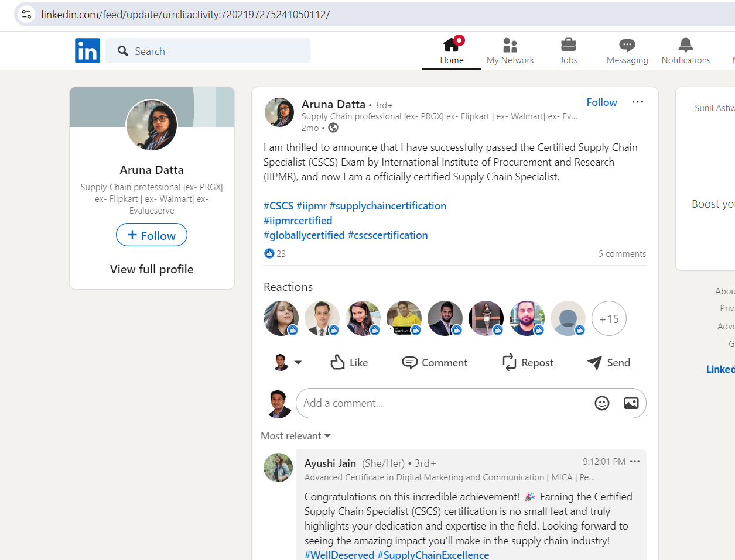Open the post's three-dot options menu
The image size is (735, 560).
(638, 102)
